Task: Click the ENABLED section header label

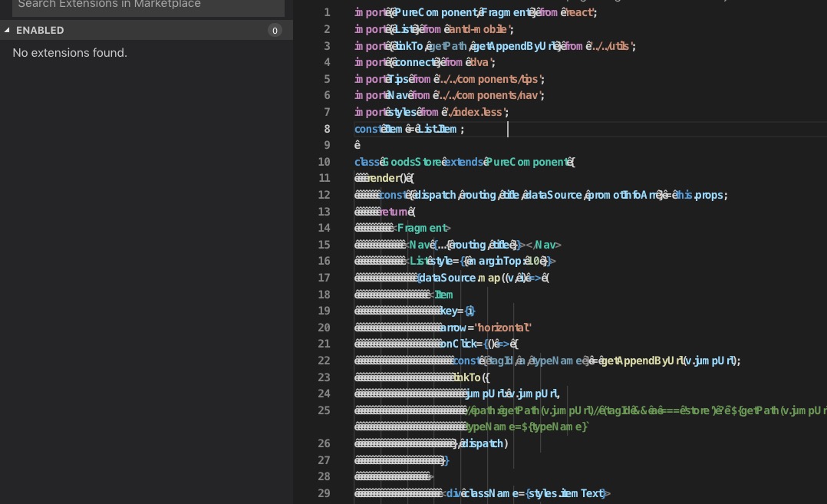Action: (40, 31)
